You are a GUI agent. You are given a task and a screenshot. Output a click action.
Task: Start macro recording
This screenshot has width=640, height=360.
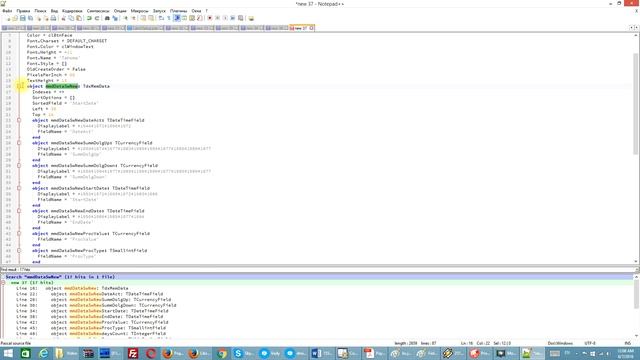coord(209,18)
